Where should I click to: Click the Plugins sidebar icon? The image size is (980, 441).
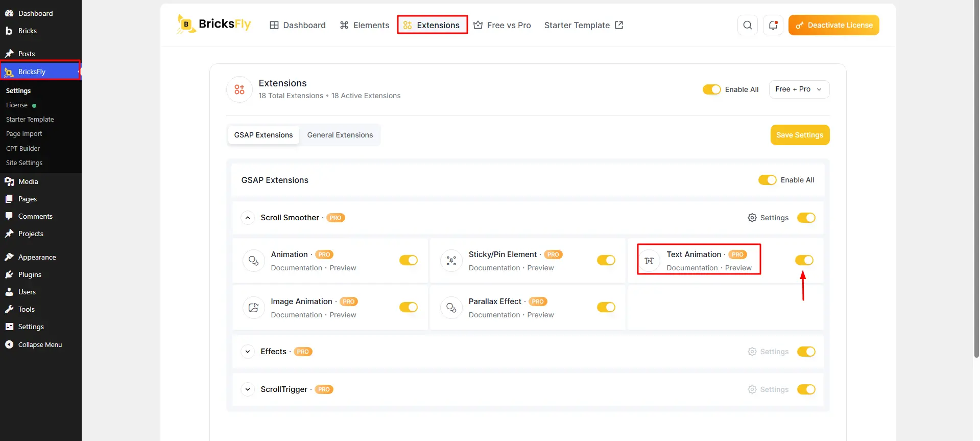click(x=9, y=274)
